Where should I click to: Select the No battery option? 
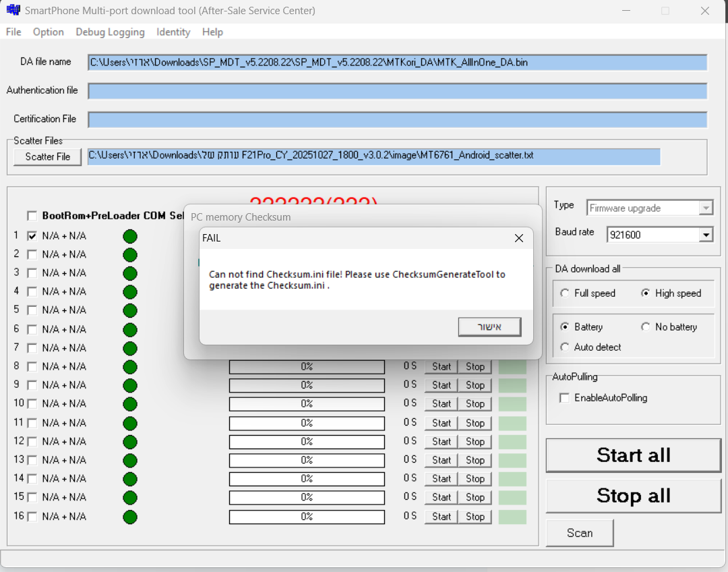pos(646,327)
